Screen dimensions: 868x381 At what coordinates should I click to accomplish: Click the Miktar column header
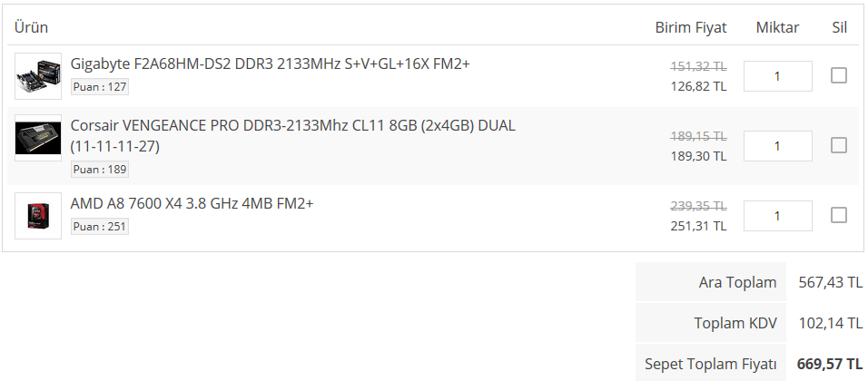pos(777,27)
